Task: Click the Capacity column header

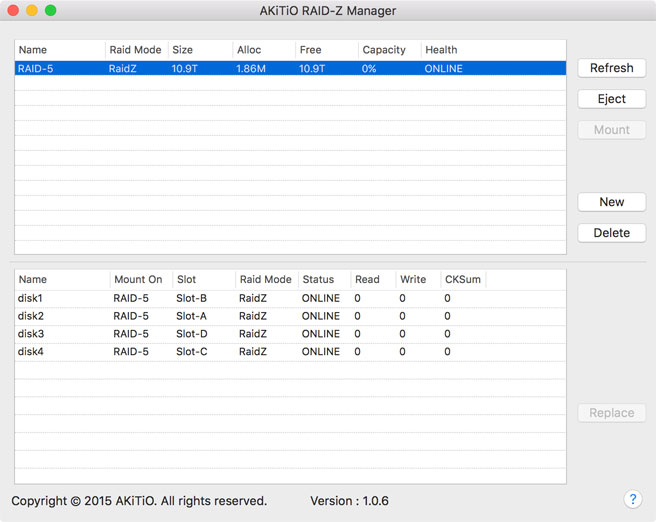Action: pos(388,50)
